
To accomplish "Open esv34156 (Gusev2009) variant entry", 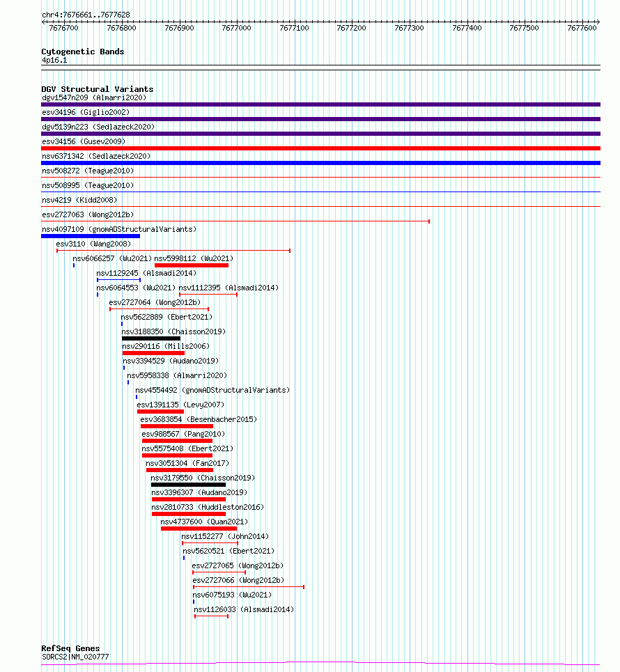I will (84, 141).
